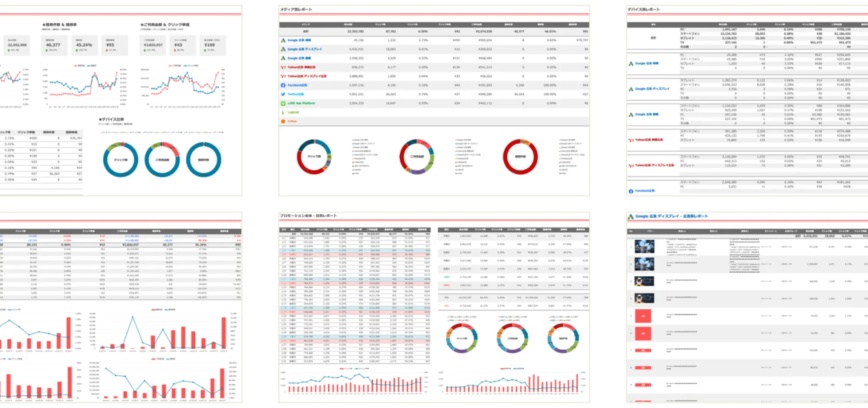The height and width of the screenshot is (408, 868).
Task: Click 22,253,782 total in media report
Action: [x=355, y=31]
